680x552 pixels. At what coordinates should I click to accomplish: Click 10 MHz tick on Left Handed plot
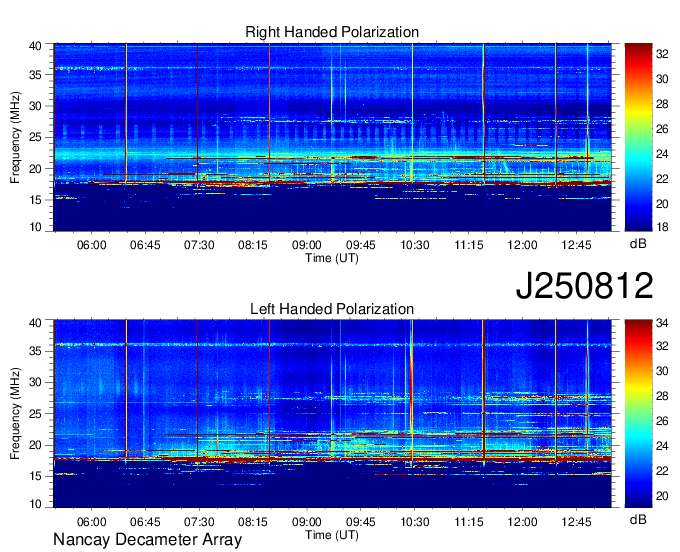[x=35, y=504]
